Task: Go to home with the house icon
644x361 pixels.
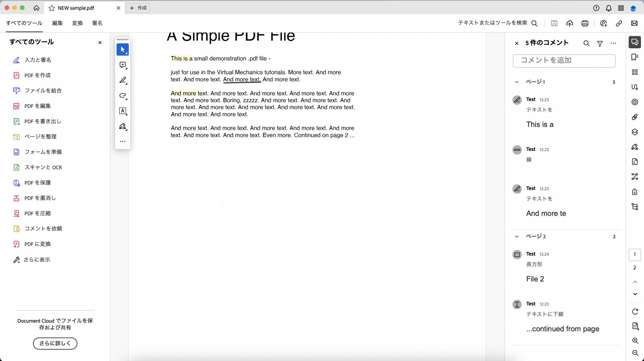Action: pyautogui.click(x=36, y=8)
